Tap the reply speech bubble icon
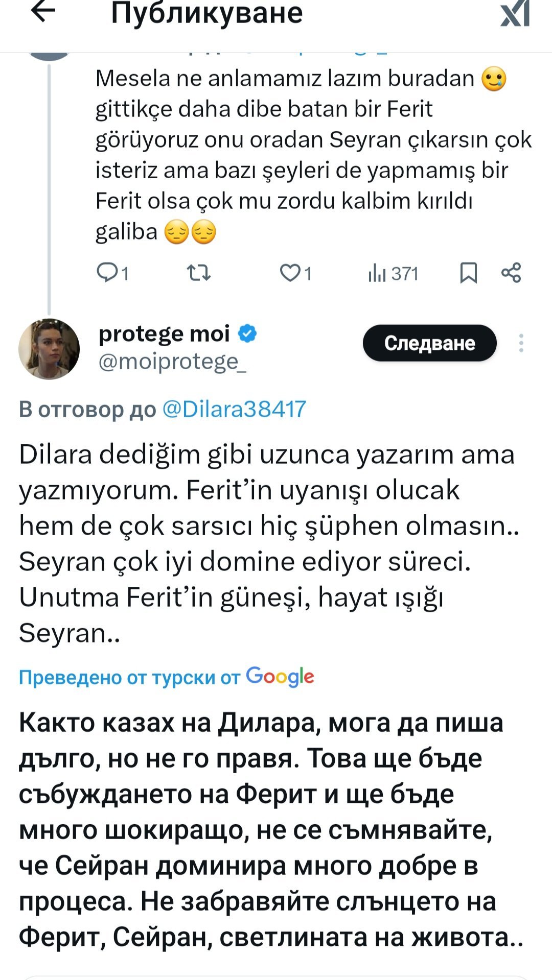 click(107, 273)
